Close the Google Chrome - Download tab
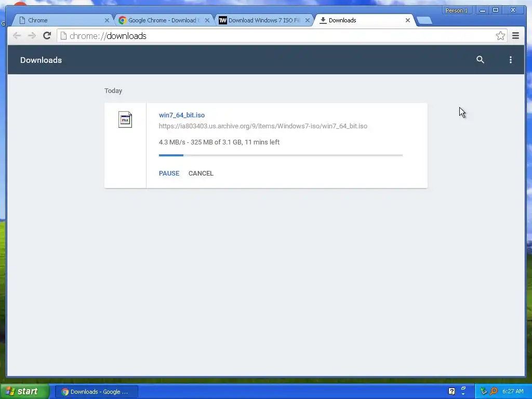 (207, 20)
